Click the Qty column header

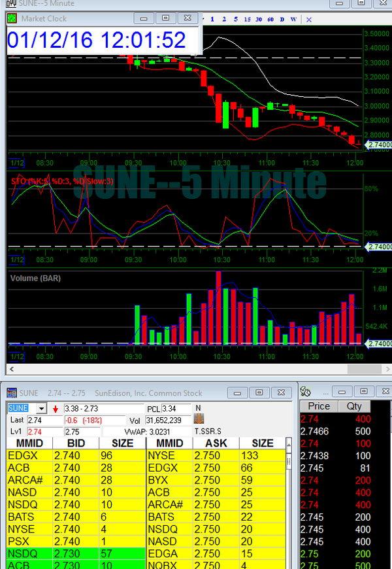(x=354, y=406)
